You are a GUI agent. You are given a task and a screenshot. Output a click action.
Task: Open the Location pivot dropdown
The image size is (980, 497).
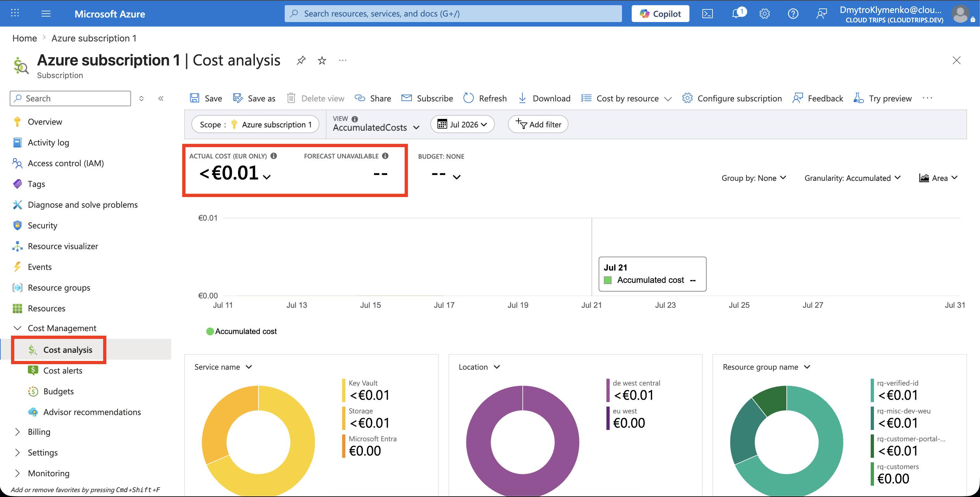tap(479, 367)
